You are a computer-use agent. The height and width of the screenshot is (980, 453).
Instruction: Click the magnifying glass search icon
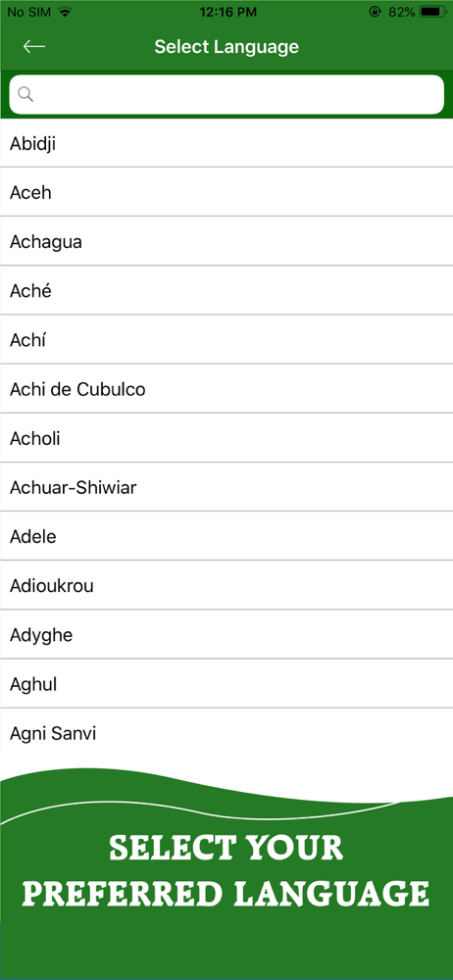25,94
